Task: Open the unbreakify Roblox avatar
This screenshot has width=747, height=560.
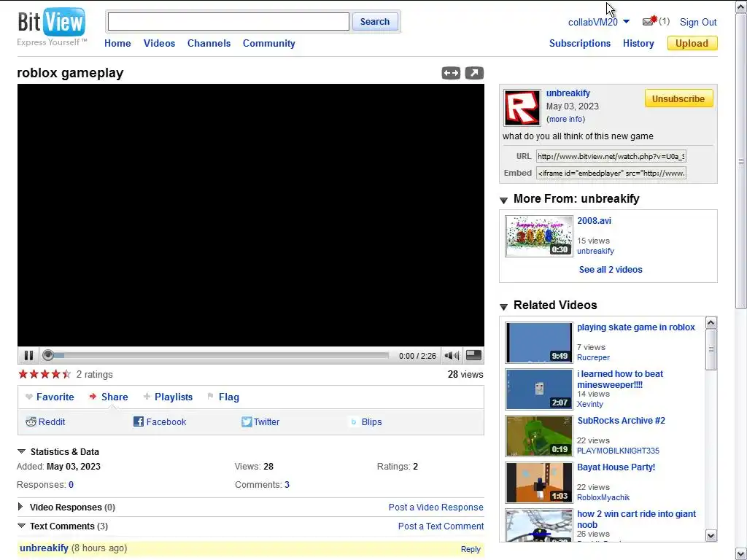Action: [522, 108]
